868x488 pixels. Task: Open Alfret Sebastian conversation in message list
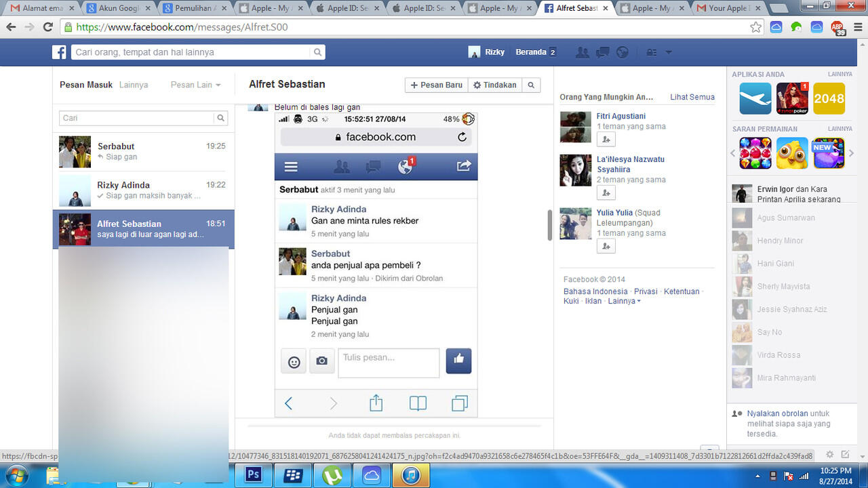point(144,229)
